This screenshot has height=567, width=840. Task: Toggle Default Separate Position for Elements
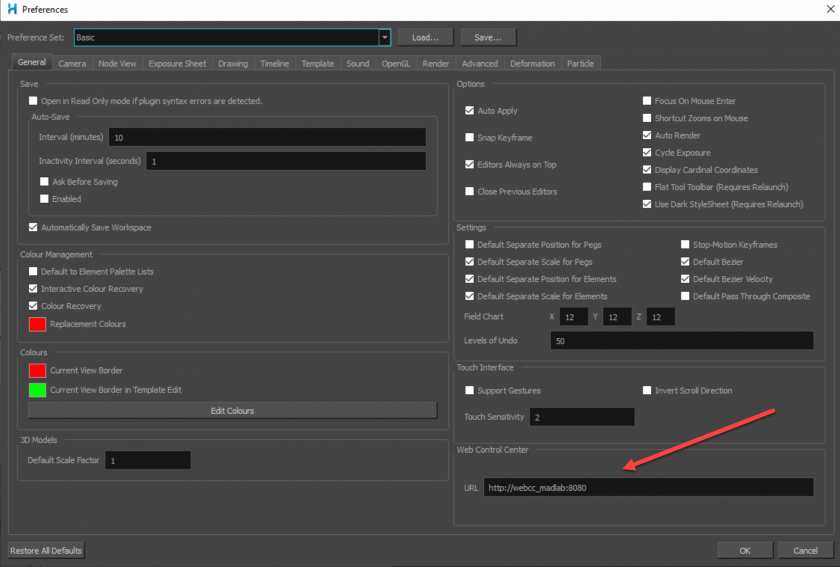tap(470, 279)
